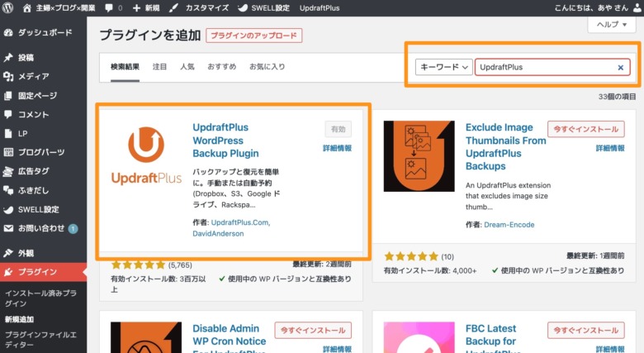Open Exclude Image Thumbnails From UpdraftPlus Backups title
Screen dimensions: 644x353
click(x=505, y=147)
